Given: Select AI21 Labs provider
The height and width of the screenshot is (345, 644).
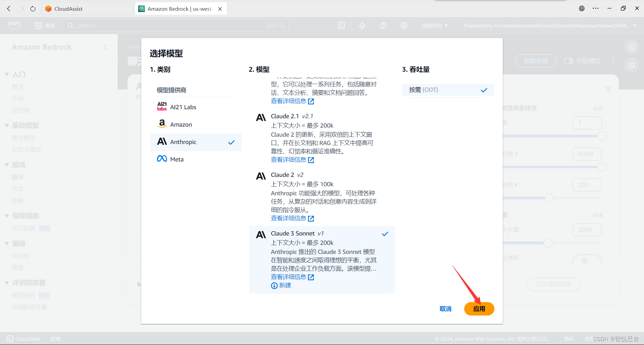Looking at the screenshot, I should (x=196, y=107).
